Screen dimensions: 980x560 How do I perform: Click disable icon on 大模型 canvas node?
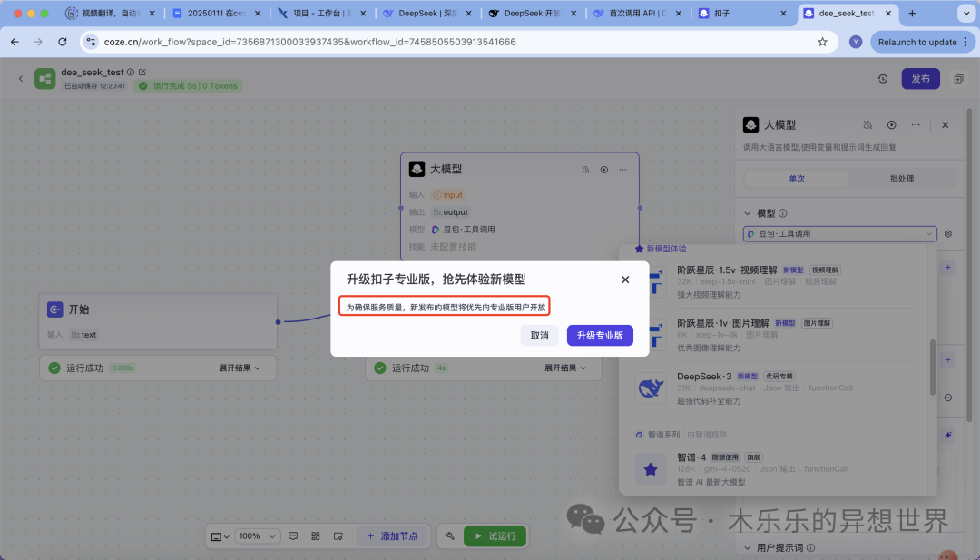[585, 170]
